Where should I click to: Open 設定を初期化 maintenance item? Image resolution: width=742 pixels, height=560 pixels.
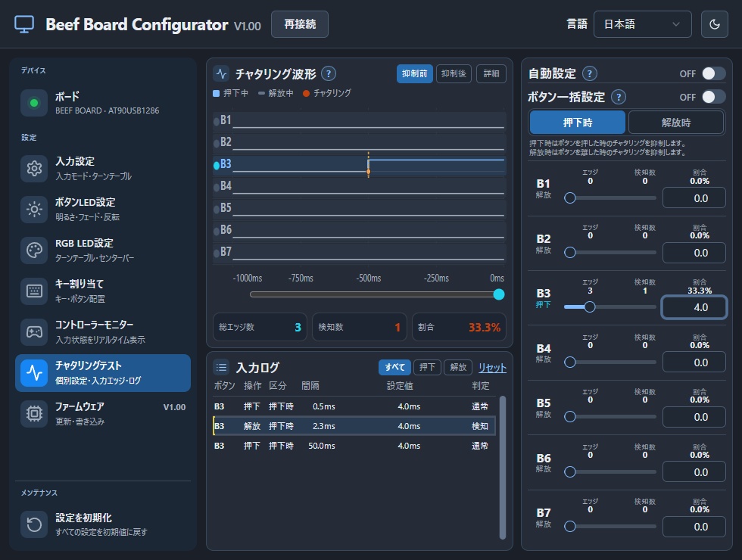tap(103, 524)
